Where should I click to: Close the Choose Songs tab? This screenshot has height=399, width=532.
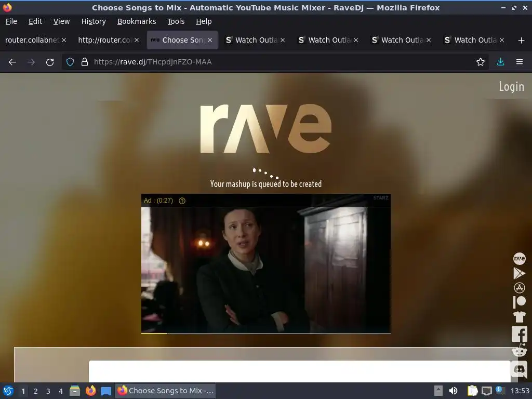(x=210, y=40)
